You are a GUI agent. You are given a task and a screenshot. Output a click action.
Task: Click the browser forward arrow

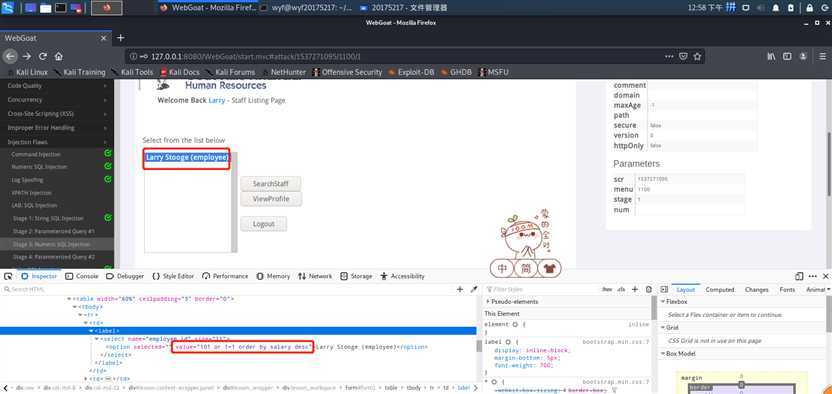[x=27, y=56]
